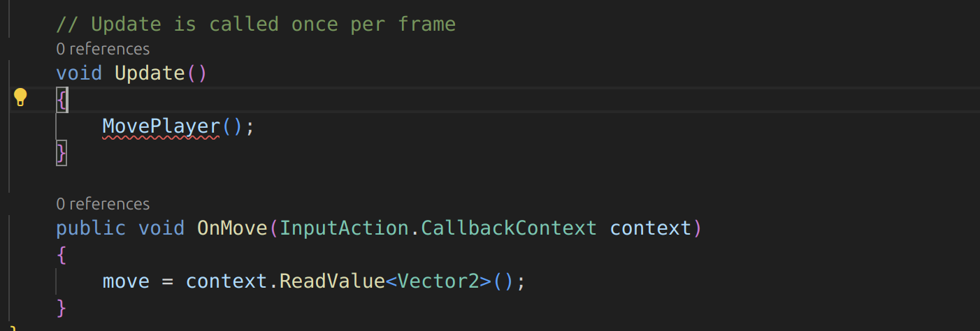Viewport: 980px width, 331px height.
Task: Click the OnMove method name
Action: click(232, 228)
